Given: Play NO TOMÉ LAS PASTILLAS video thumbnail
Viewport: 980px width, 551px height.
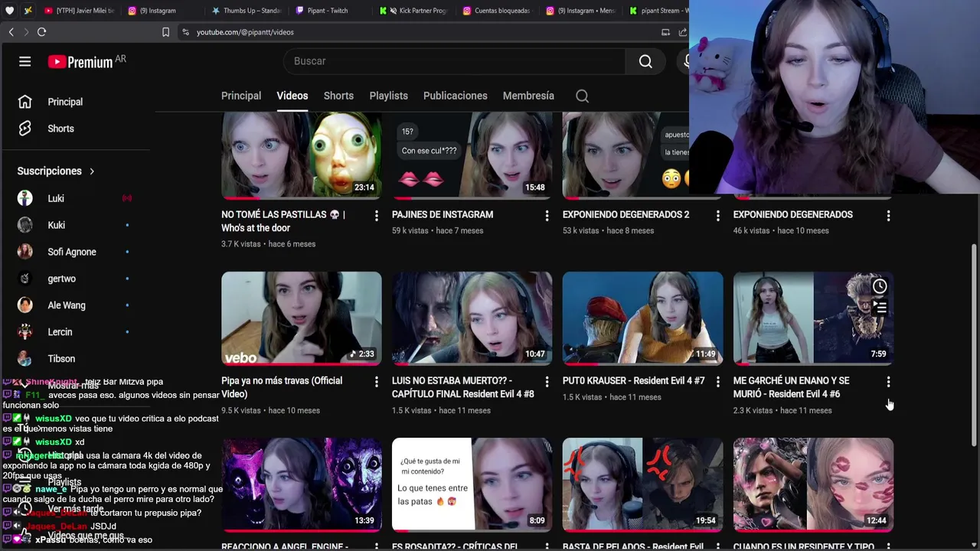Looking at the screenshot, I should point(302,155).
